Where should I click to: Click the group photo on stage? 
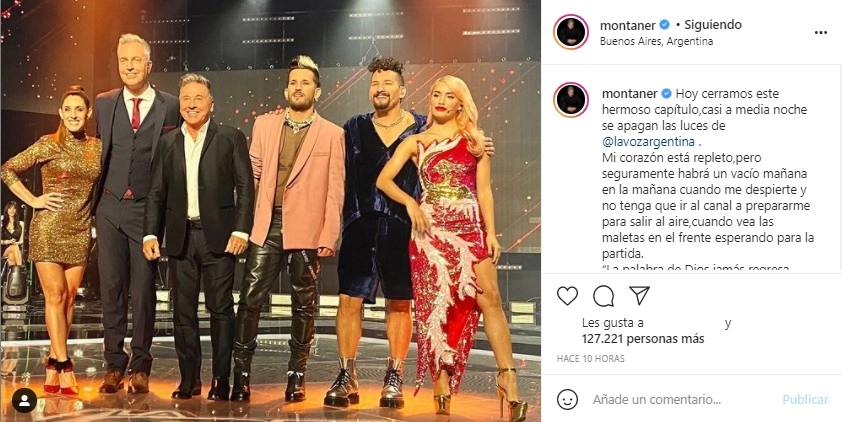coord(271,211)
